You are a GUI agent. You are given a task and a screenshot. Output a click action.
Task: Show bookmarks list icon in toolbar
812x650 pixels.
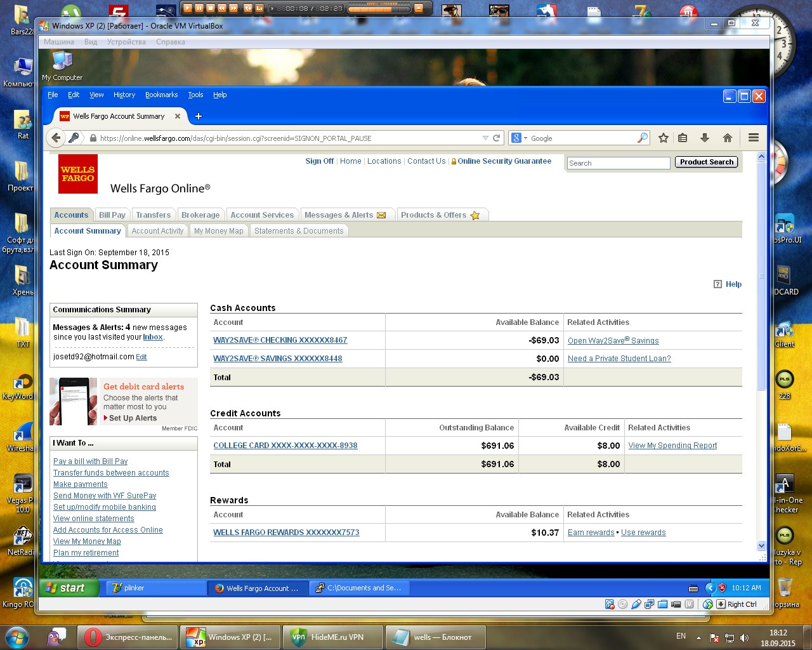[x=683, y=138]
